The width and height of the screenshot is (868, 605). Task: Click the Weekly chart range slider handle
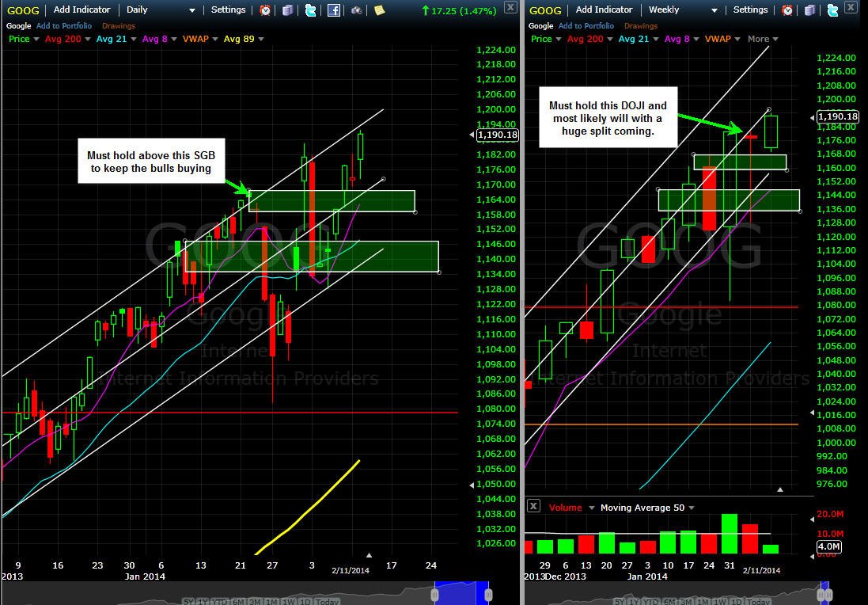click(x=823, y=596)
